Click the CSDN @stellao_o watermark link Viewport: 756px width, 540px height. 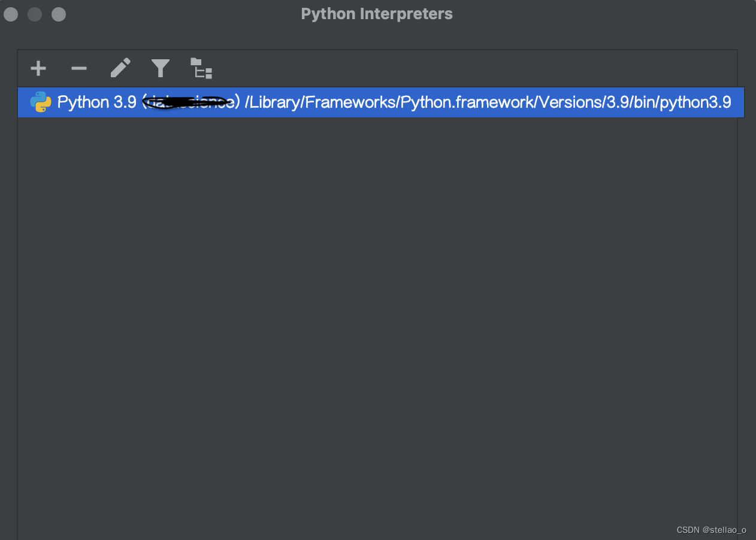712,529
